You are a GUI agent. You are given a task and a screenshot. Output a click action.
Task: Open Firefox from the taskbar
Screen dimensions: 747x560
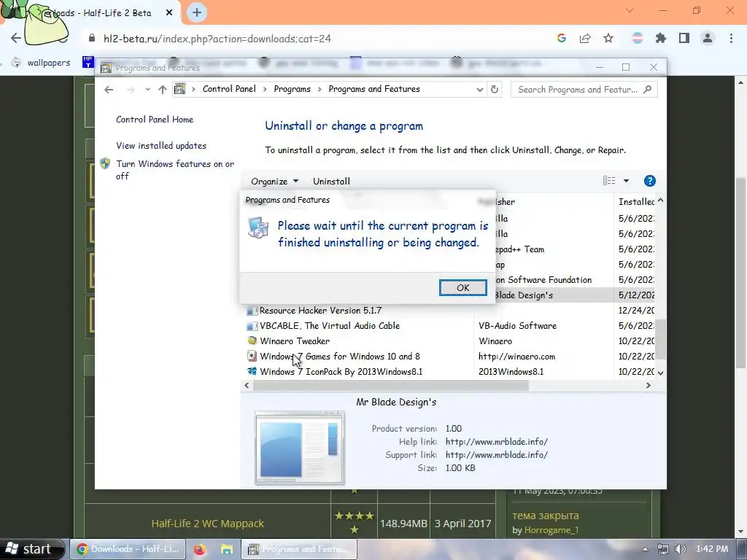(200, 549)
